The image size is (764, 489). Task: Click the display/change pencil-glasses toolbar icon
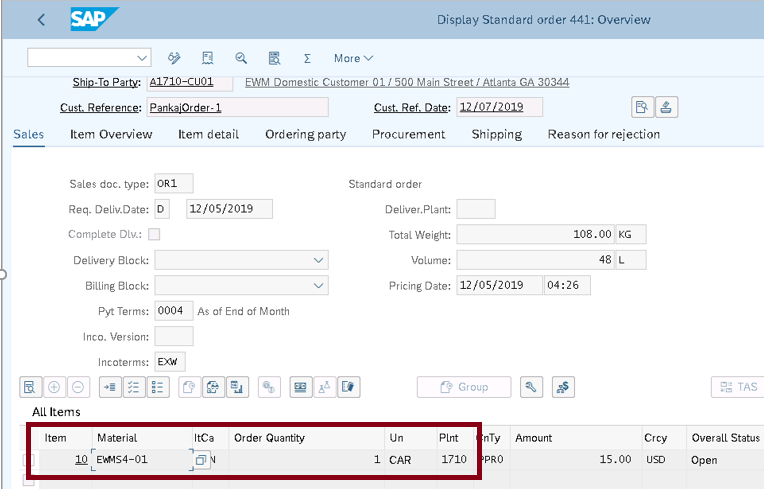(175, 58)
